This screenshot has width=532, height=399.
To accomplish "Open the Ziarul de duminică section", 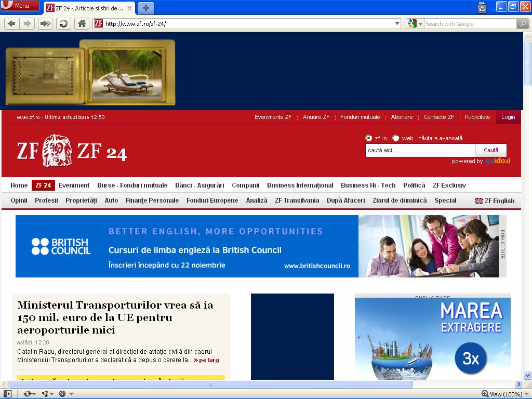I will [x=400, y=201].
